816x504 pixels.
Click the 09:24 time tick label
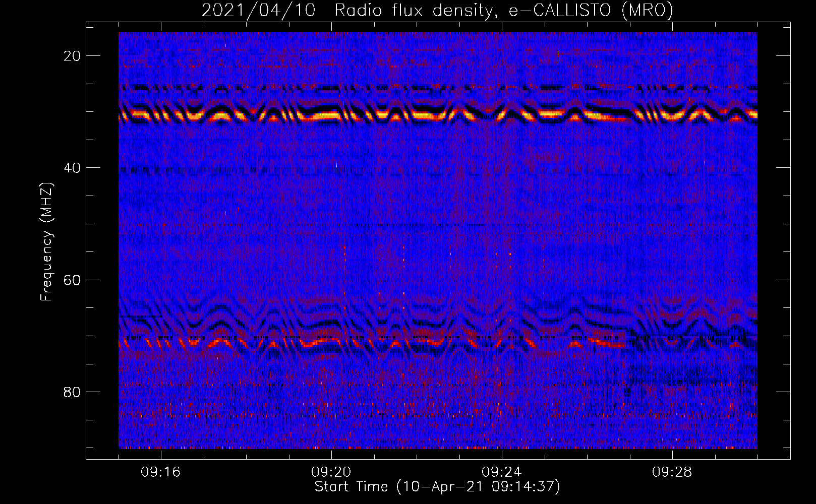(502, 472)
